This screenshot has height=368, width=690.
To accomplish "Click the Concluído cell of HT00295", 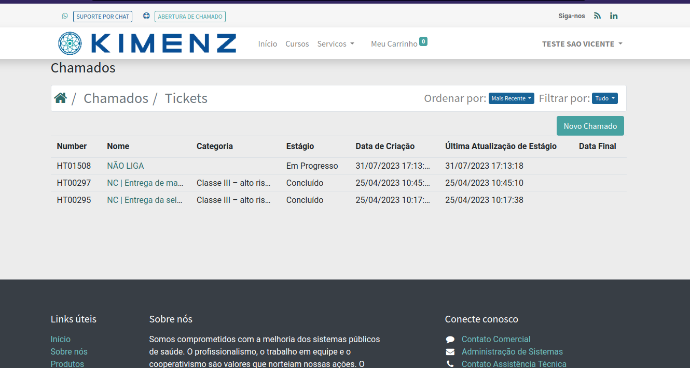I will click(x=305, y=200).
